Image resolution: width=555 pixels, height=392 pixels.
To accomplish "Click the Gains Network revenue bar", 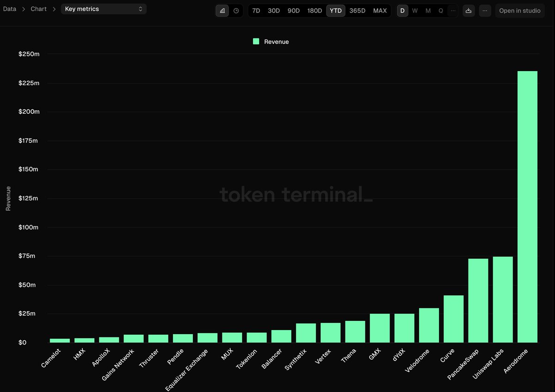I will pyautogui.click(x=134, y=338).
